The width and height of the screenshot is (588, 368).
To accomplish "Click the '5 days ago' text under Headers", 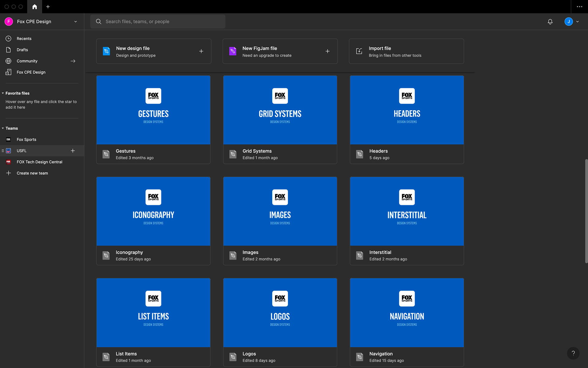I will 379,158.
